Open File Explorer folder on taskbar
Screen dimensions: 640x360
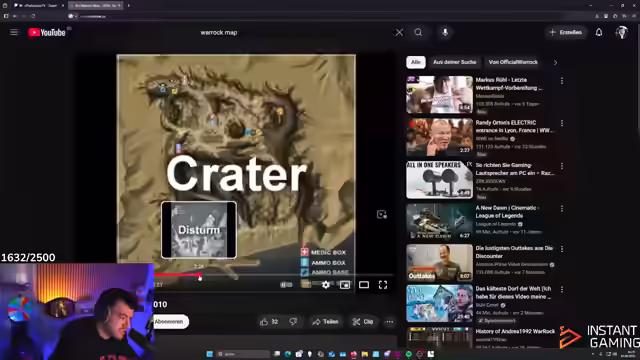click(x=364, y=354)
